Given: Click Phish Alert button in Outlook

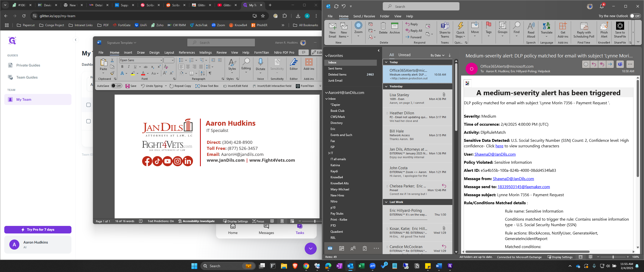Looking at the screenshot, I should [x=604, y=30].
